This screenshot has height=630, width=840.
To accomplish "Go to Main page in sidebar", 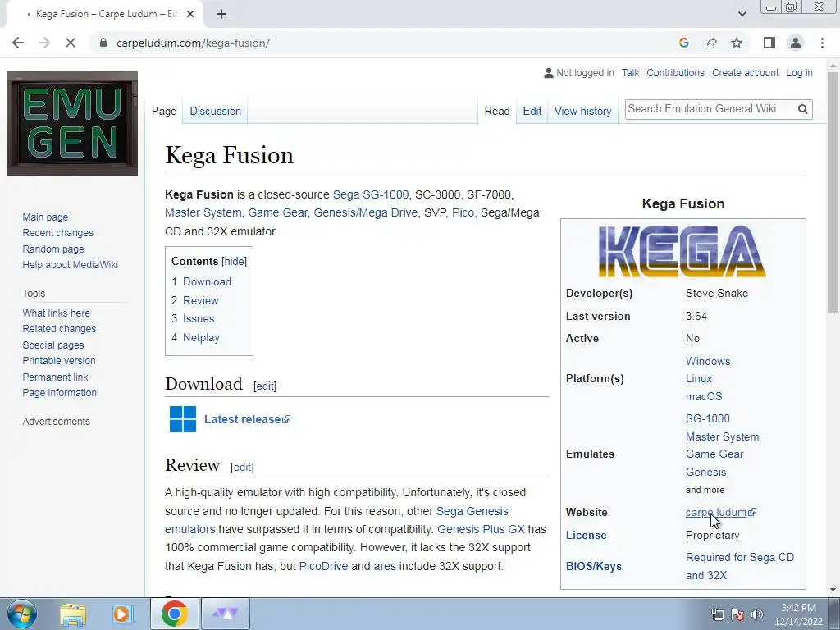I will pyautogui.click(x=45, y=217).
